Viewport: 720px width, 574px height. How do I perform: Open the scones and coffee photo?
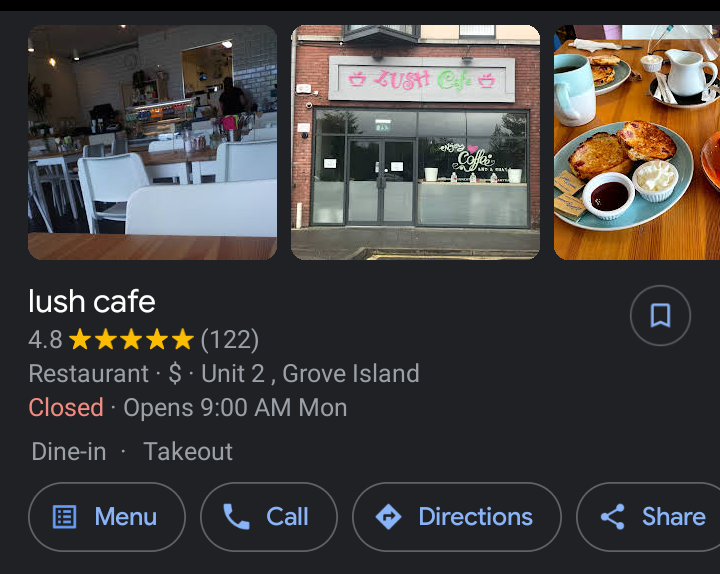(x=637, y=142)
